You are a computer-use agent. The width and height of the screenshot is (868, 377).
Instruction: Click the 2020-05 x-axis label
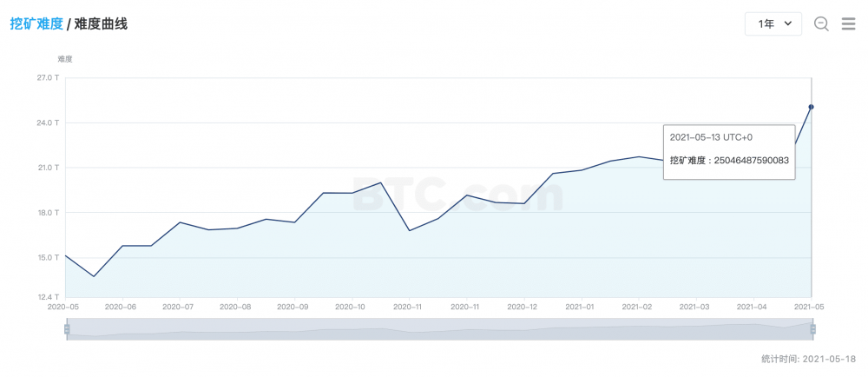63,307
